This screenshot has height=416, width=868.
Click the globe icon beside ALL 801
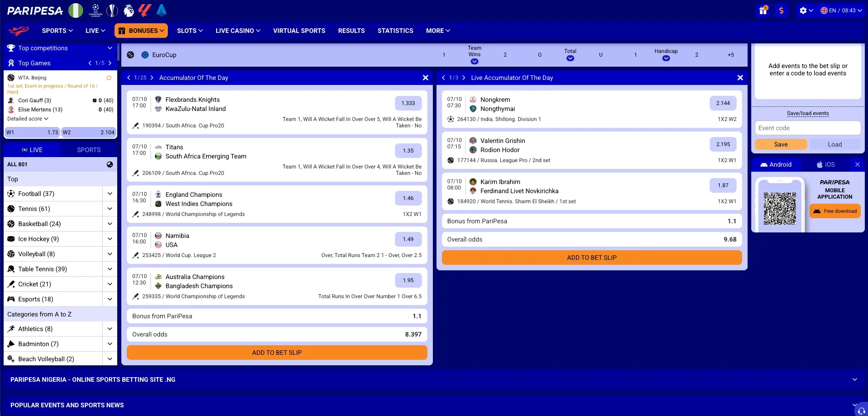coord(110,164)
